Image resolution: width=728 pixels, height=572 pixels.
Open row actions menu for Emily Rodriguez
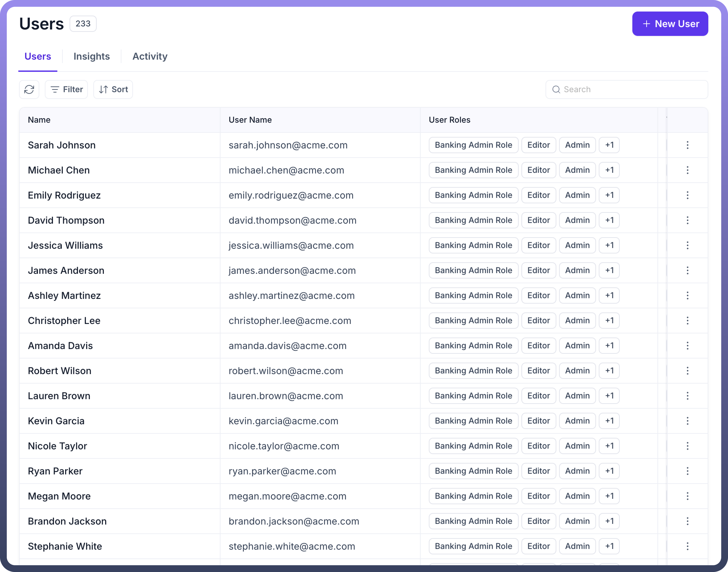coord(687,195)
